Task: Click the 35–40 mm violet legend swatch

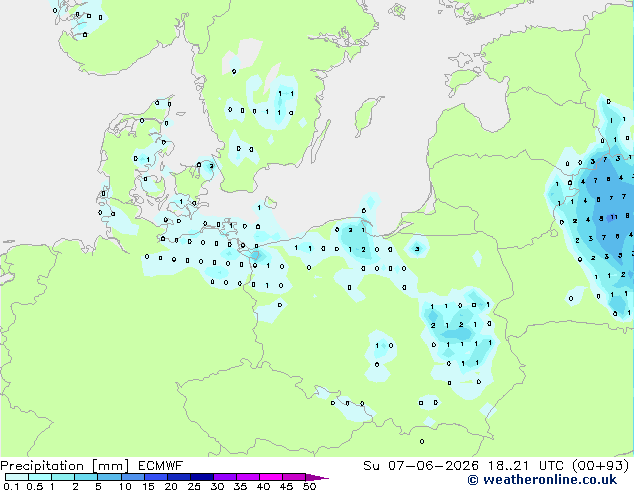Action: pos(247,477)
